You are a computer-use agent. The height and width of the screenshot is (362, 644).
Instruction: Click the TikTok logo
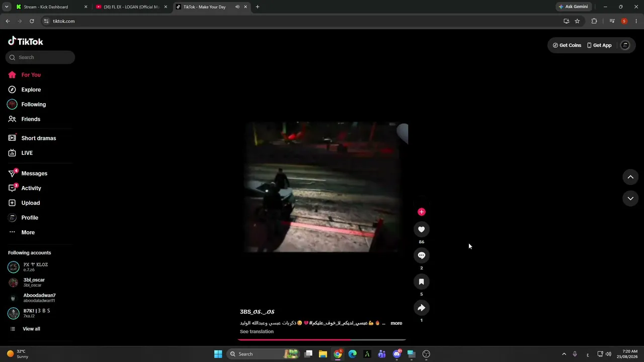26,41
